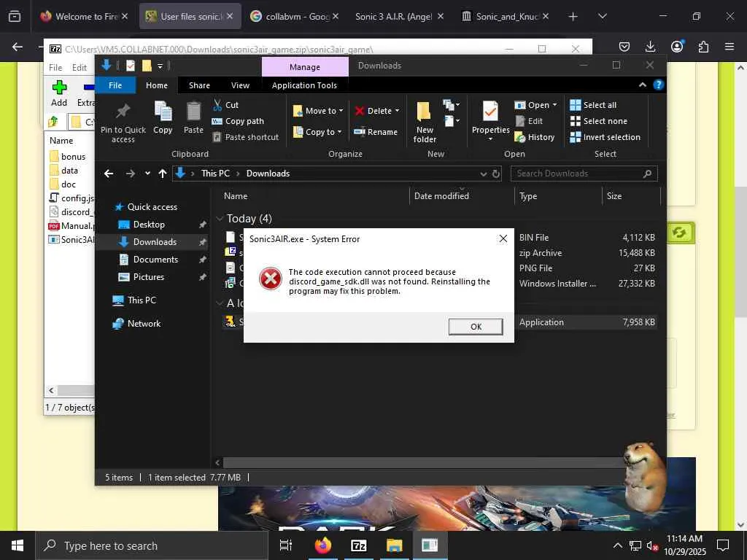
Task: Collapse the Today (4) group
Action: click(x=220, y=219)
